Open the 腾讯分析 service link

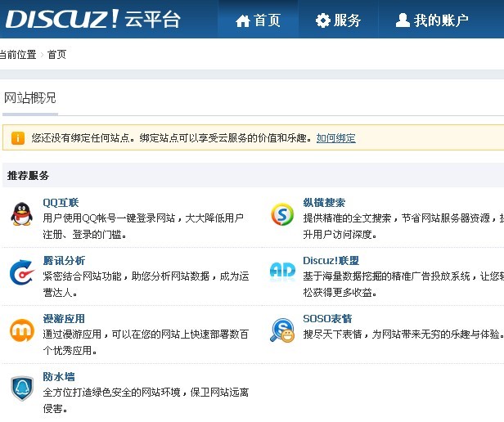coord(64,261)
